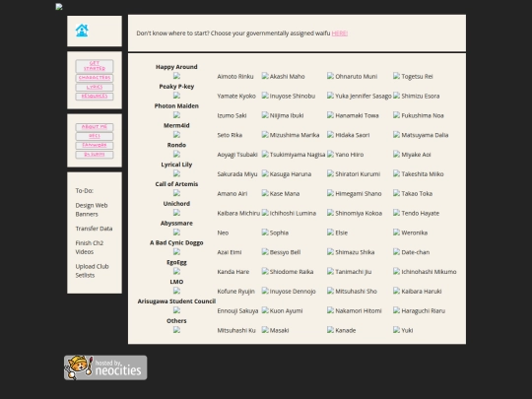Click the image icon beside Mizushima Marika

[265, 134]
